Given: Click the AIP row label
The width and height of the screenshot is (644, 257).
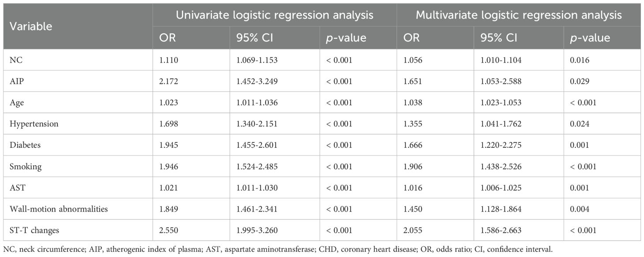Looking at the screenshot, I should 16,81.
